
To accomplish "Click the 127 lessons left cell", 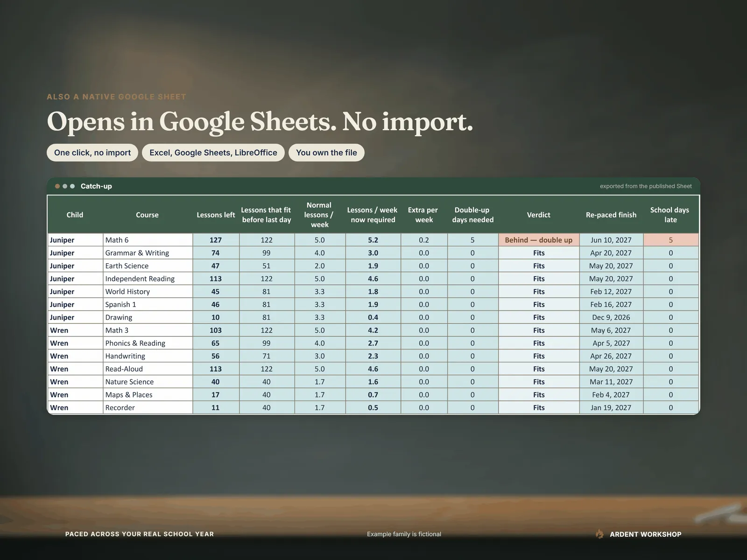I will pyautogui.click(x=216, y=240).
